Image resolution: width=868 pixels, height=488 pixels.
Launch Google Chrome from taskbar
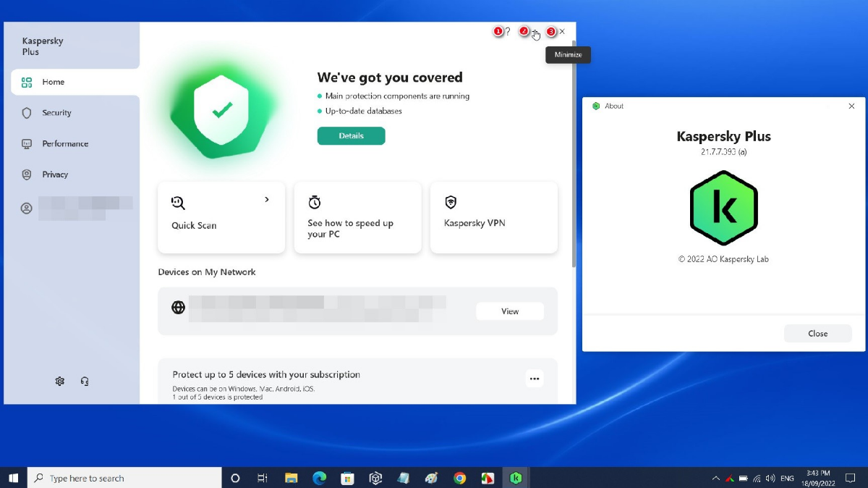pos(460,478)
